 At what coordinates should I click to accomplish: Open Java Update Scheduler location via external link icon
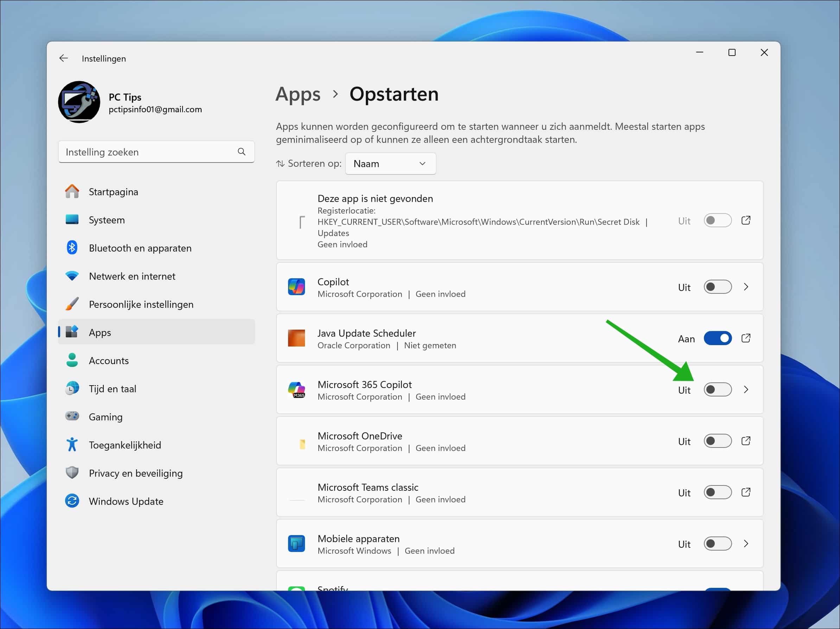pos(746,338)
